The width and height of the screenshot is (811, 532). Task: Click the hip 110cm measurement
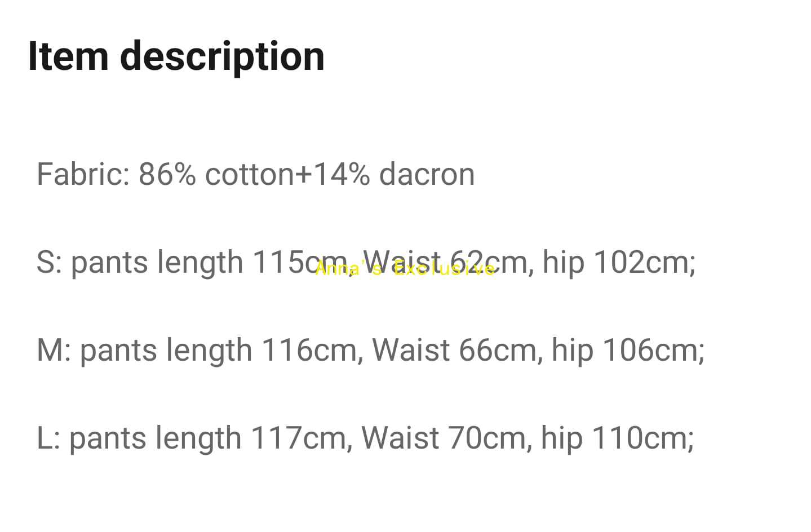(617, 438)
